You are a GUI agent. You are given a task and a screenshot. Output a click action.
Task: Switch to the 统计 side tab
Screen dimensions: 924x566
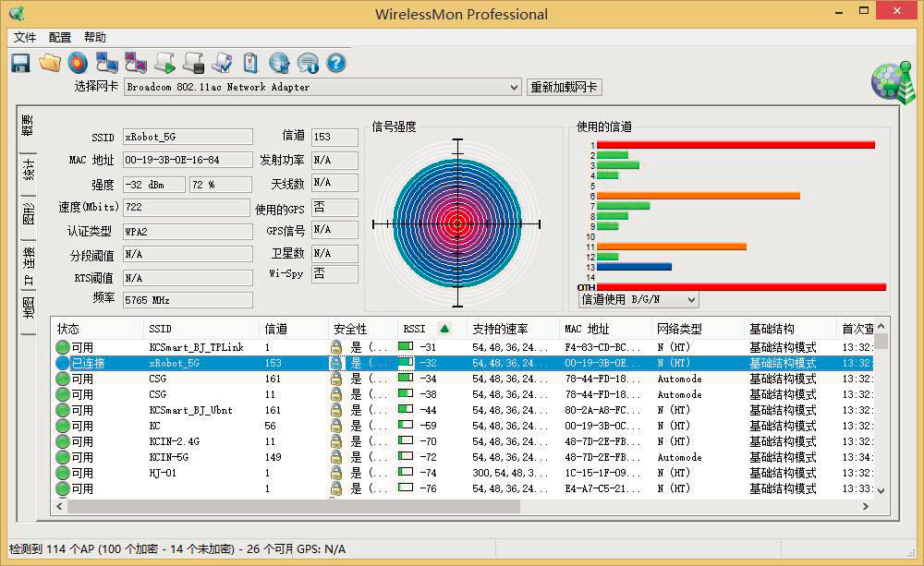[x=28, y=171]
